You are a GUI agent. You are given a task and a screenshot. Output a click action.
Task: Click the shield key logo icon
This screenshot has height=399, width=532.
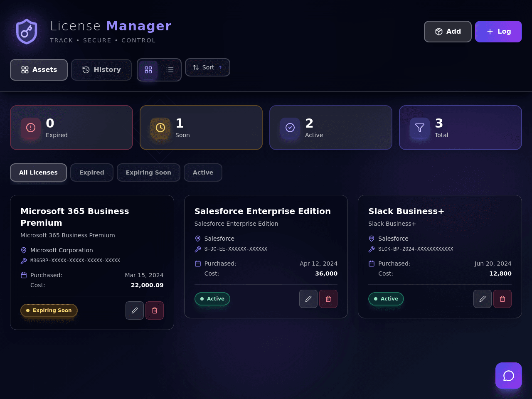pyautogui.click(x=27, y=32)
